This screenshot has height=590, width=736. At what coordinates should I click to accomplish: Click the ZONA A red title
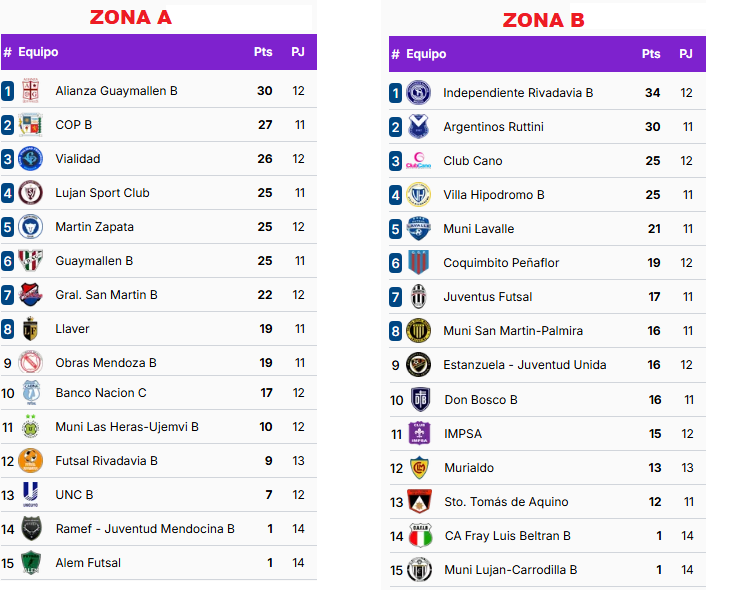click(x=130, y=17)
